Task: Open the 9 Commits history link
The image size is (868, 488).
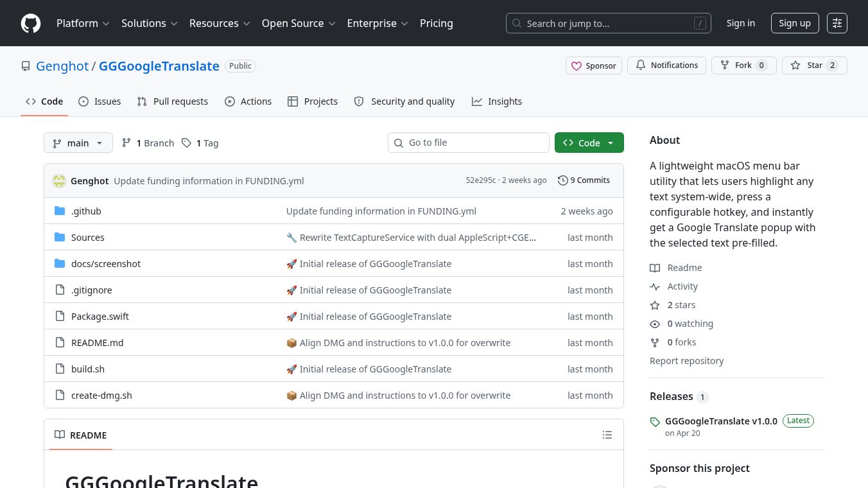Action: point(584,180)
